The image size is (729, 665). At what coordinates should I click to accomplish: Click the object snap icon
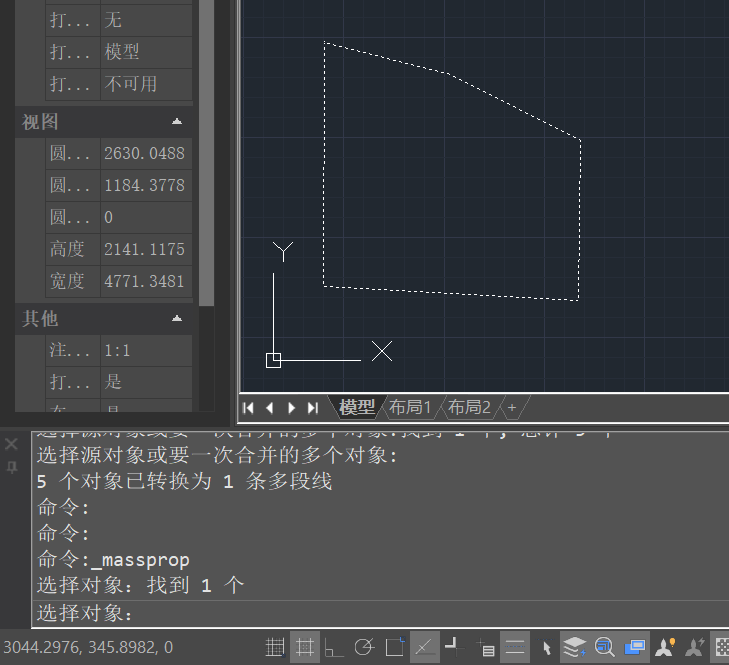(394, 647)
